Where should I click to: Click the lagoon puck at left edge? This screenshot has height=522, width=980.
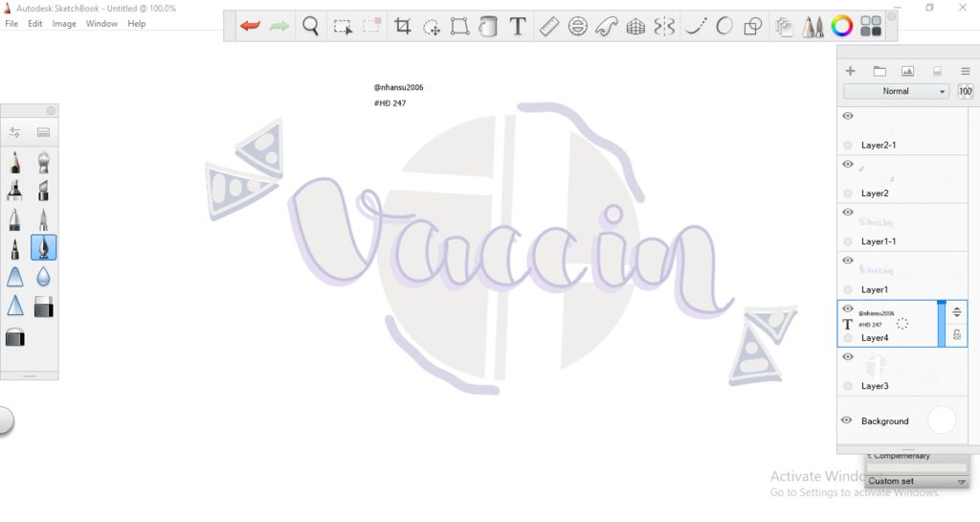(x=5, y=420)
